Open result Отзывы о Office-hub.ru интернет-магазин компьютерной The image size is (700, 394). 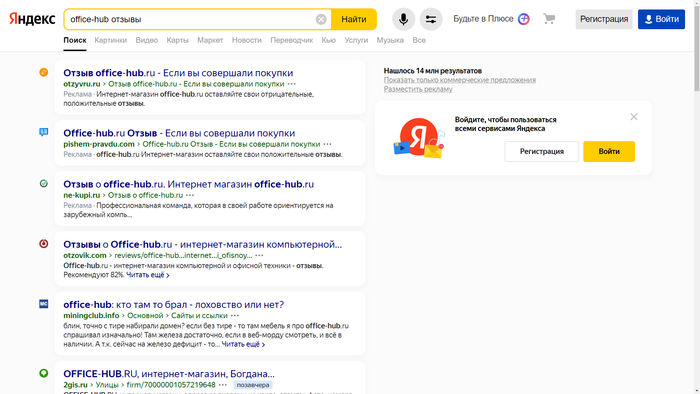(203, 245)
